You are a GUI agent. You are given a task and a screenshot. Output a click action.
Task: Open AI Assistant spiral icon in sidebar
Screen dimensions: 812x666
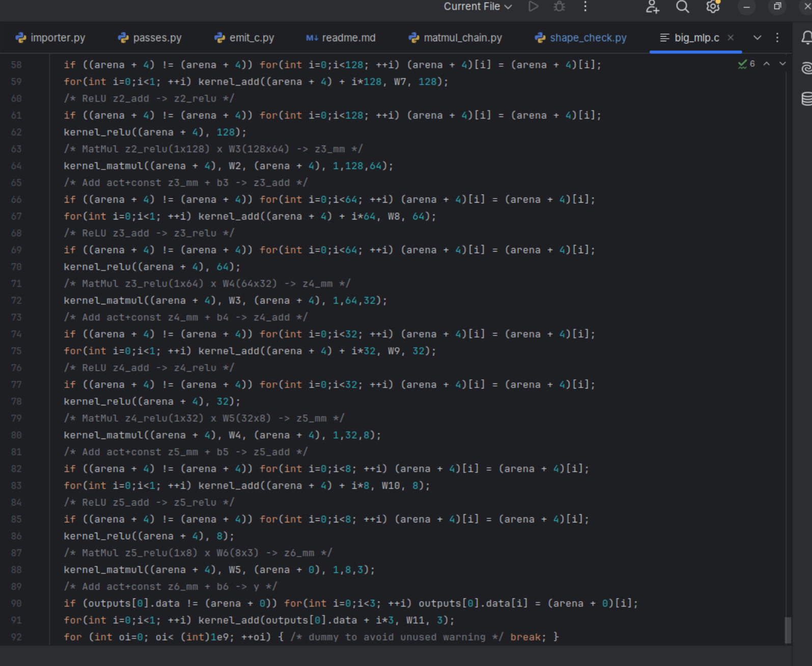806,68
